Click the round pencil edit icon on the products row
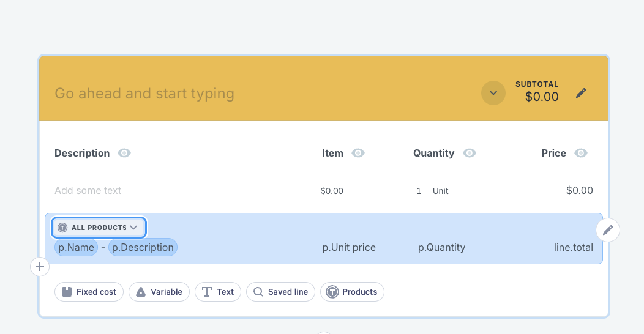The width and height of the screenshot is (644, 334). (608, 230)
